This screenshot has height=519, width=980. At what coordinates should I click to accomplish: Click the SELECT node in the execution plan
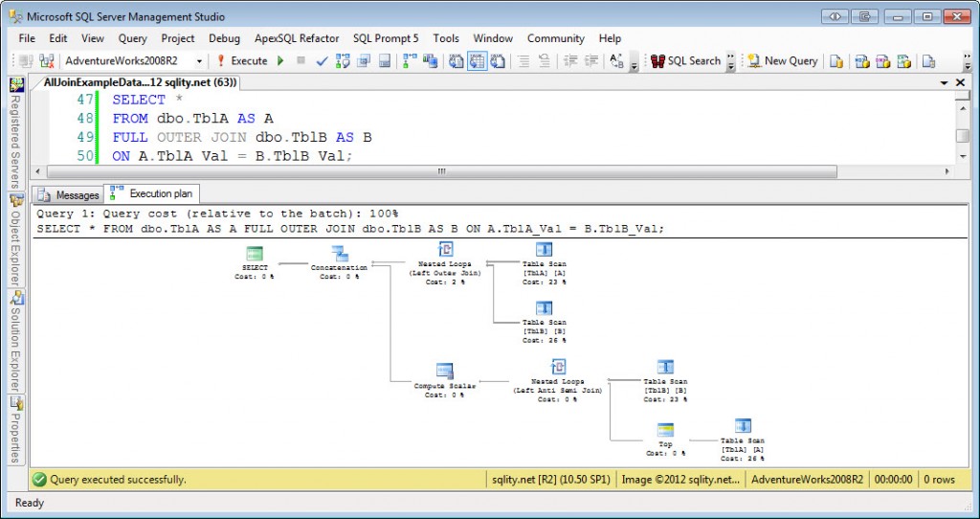coord(255,254)
